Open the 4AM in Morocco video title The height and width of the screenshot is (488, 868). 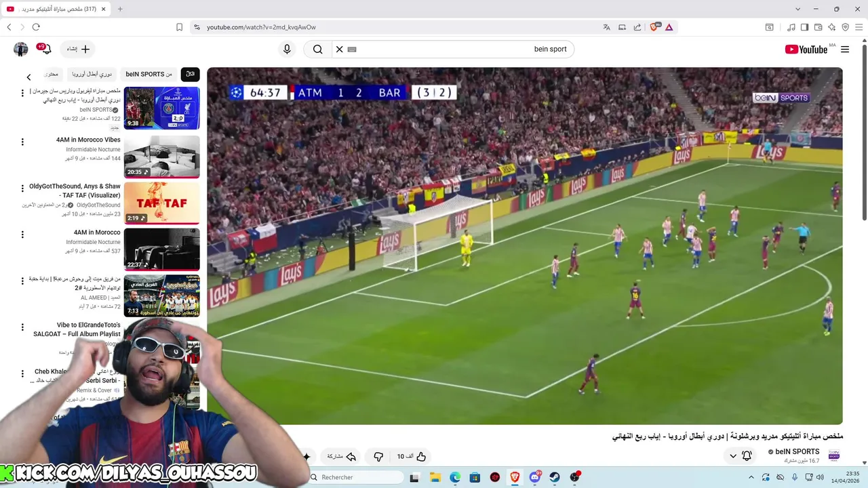[97, 232]
